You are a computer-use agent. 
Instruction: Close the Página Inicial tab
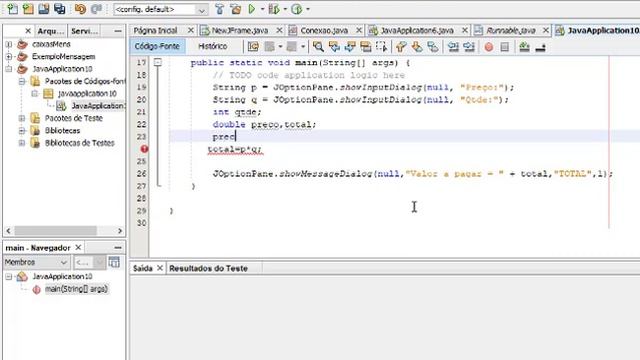click(191, 31)
